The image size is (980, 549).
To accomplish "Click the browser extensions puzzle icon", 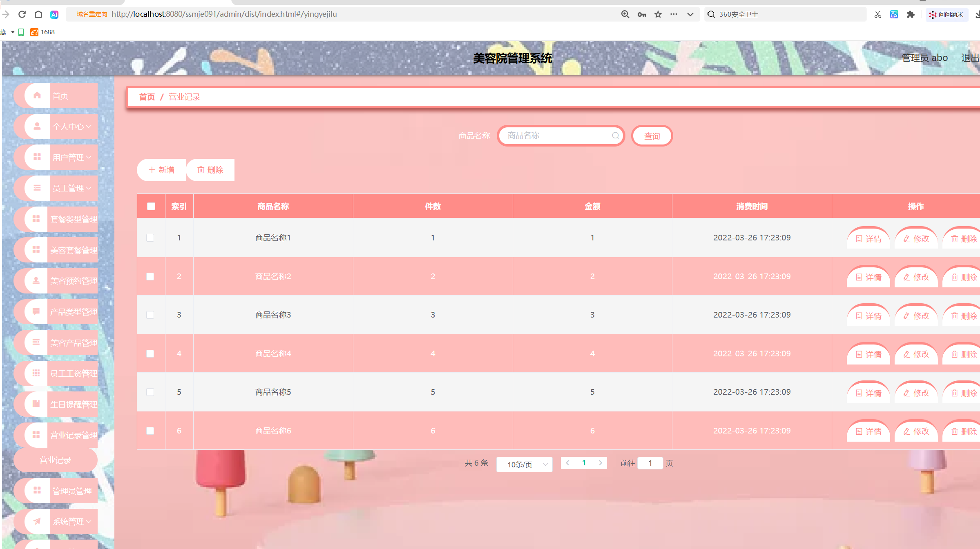I will 911,14.
